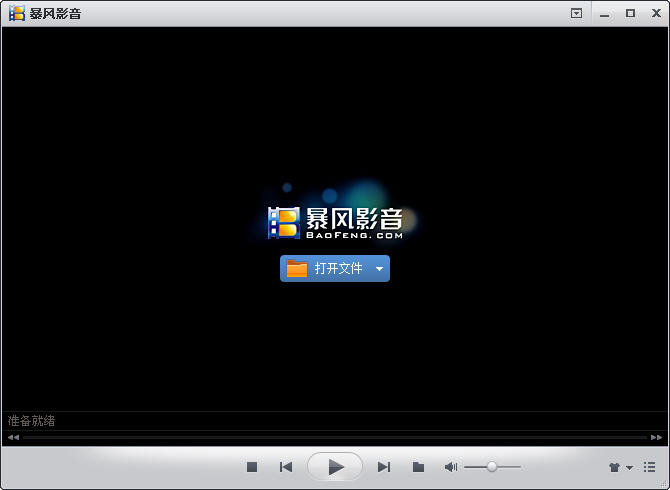
Task: Mute audio with the speaker icon
Action: point(451,467)
